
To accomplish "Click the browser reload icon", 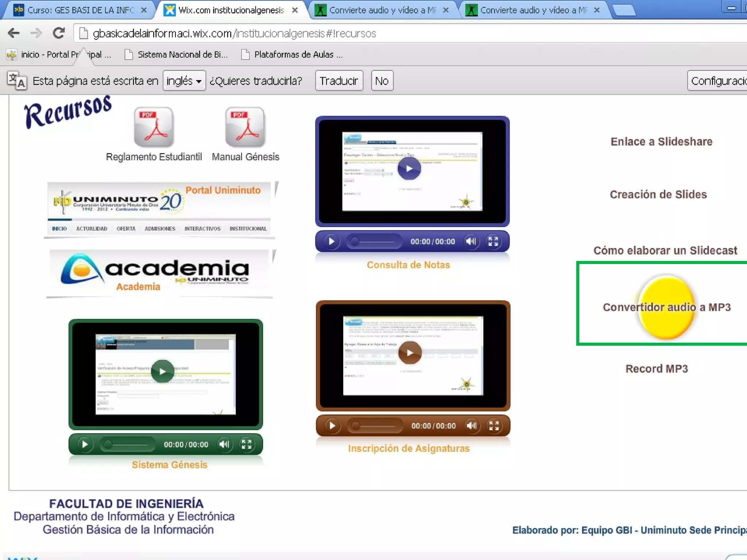I will [59, 33].
